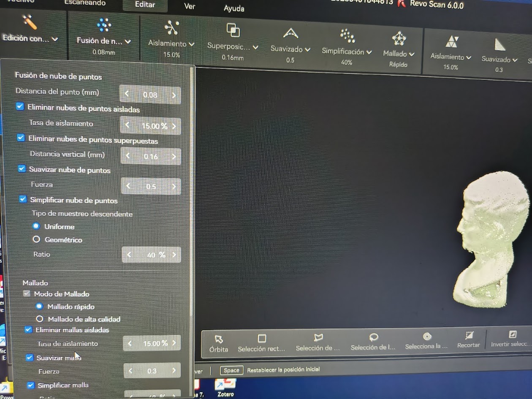Decrease Distancia del punto value
The height and width of the screenshot is (399, 532).
tap(127, 94)
